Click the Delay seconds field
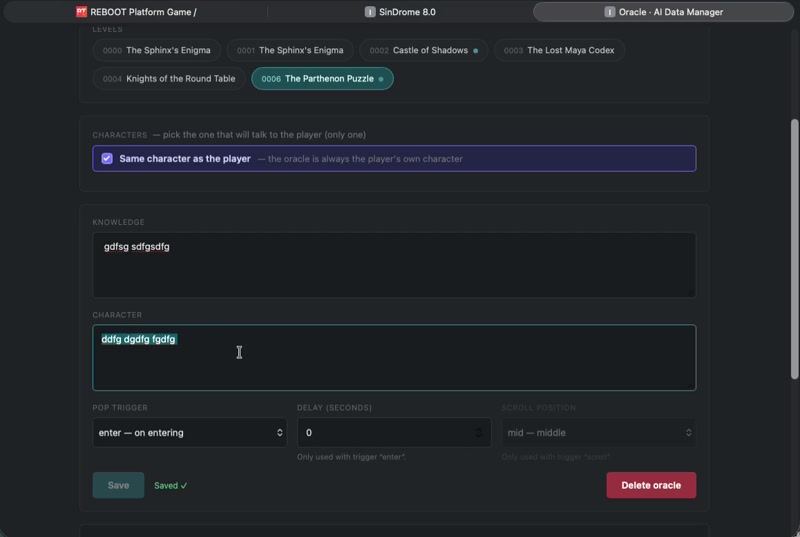Viewport: 800px width, 537px height. [x=394, y=432]
